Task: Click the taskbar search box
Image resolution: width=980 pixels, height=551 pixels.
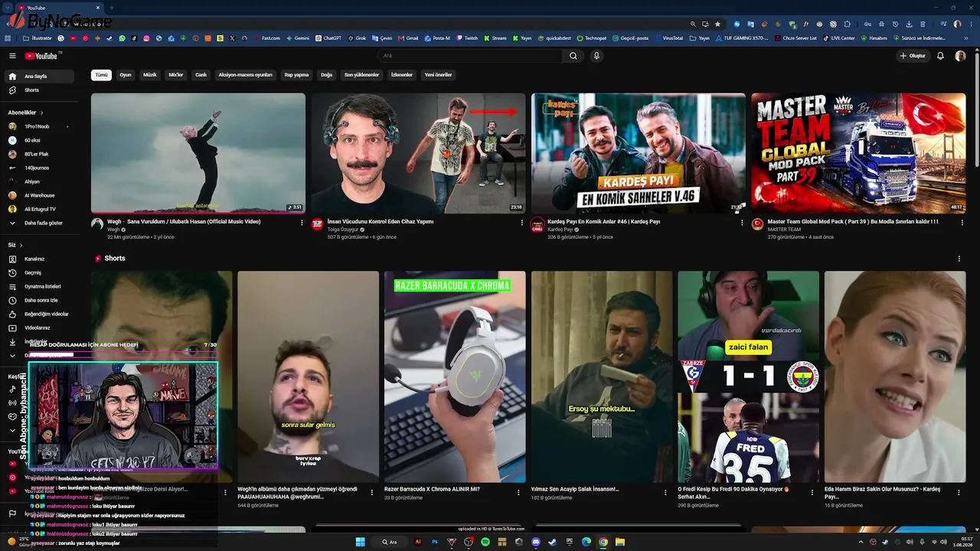Action: pos(390,542)
